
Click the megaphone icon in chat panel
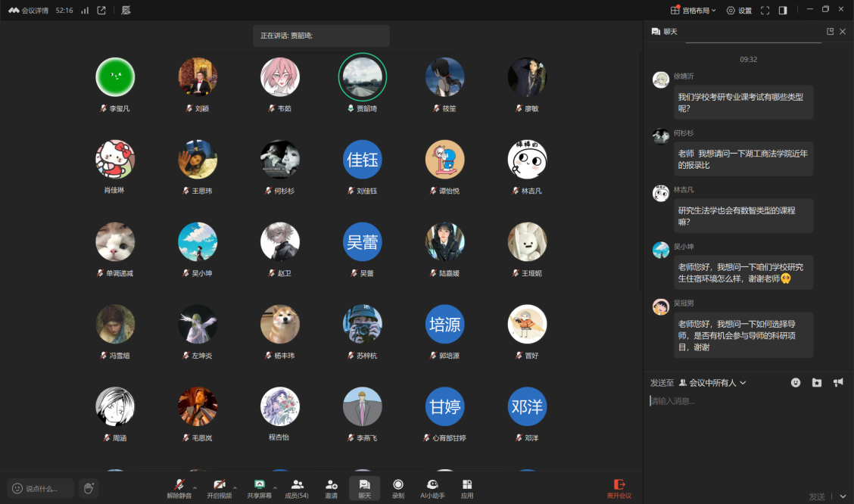(x=838, y=383)
